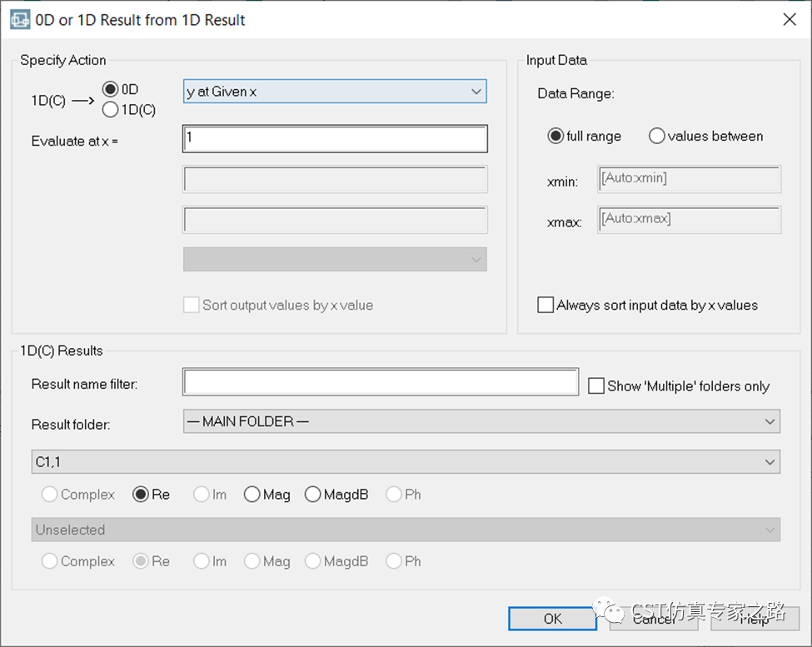Click the dialog title bar icon
This screenshot has width=812, height=647.
(19, 20)
